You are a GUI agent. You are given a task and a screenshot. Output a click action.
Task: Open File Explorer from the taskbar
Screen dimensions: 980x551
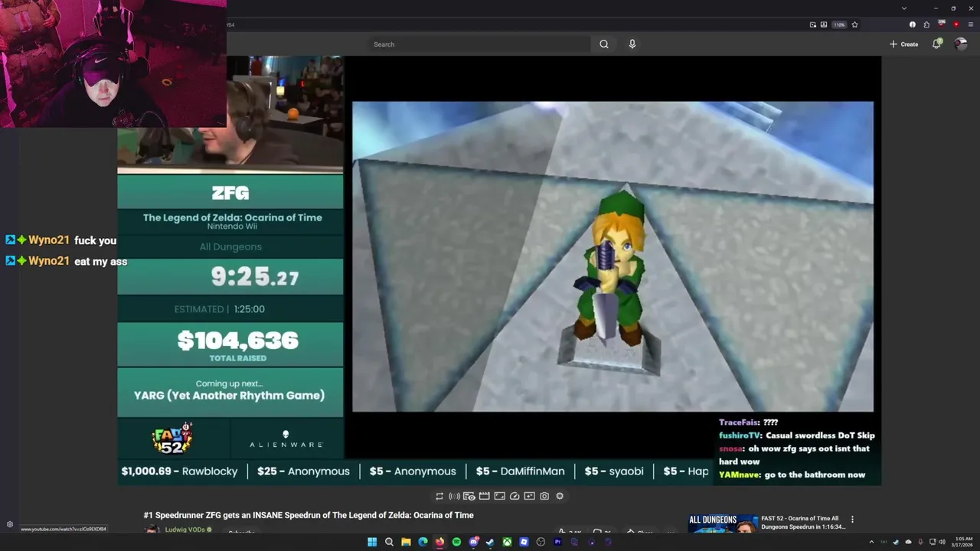click(x=406, y=542)
